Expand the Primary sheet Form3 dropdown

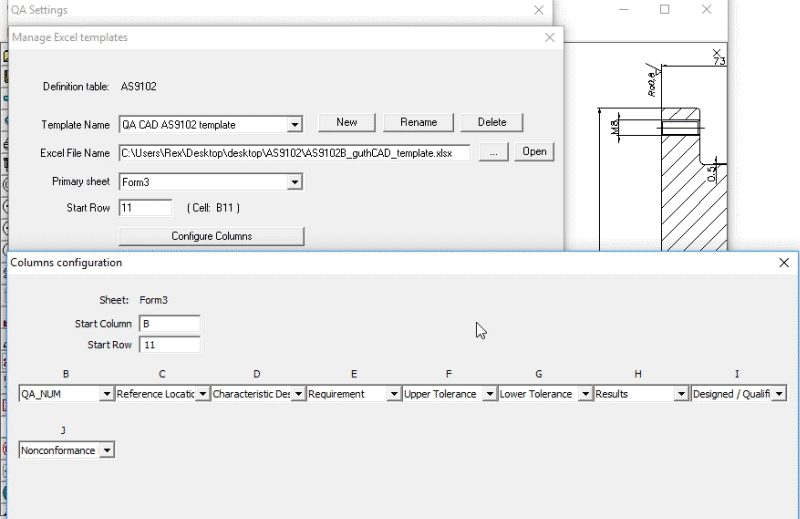pos(294,182)
